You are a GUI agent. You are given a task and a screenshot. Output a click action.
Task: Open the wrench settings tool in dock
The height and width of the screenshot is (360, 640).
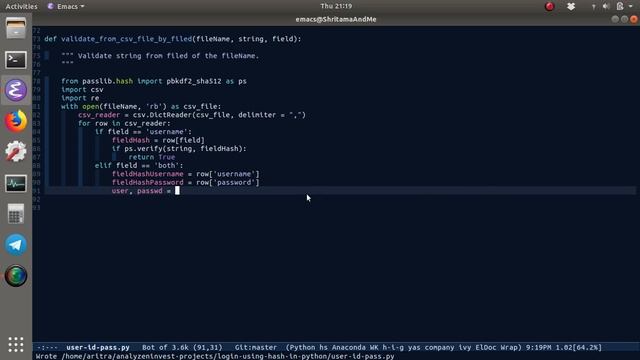(16, 151)
